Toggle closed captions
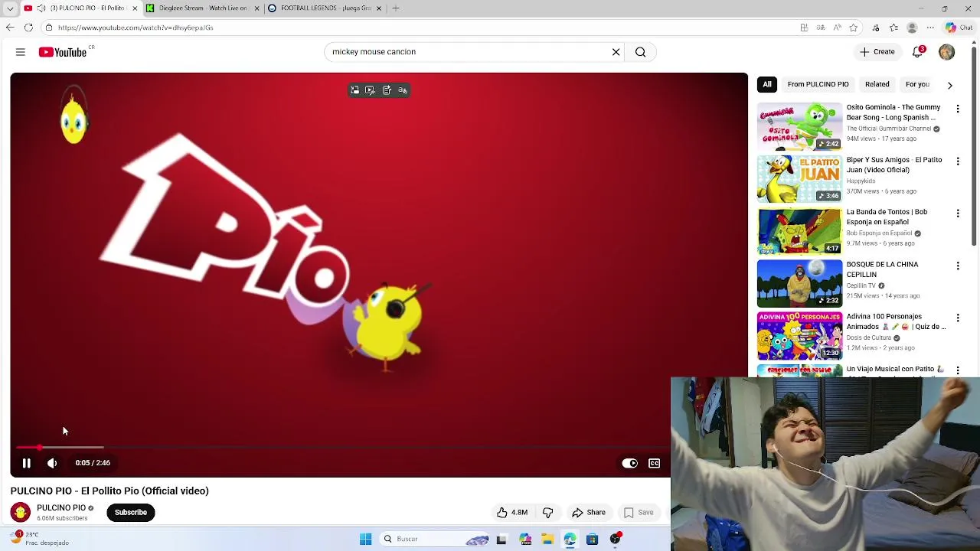 655,463
